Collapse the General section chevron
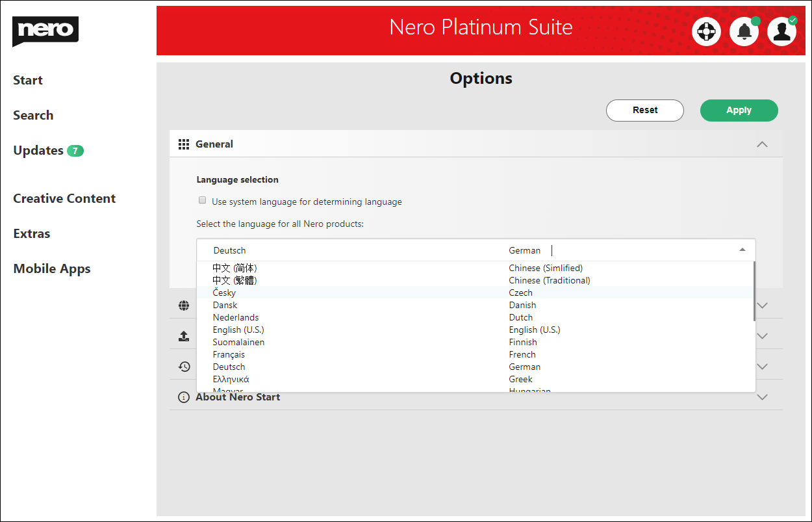 [762, 144]
